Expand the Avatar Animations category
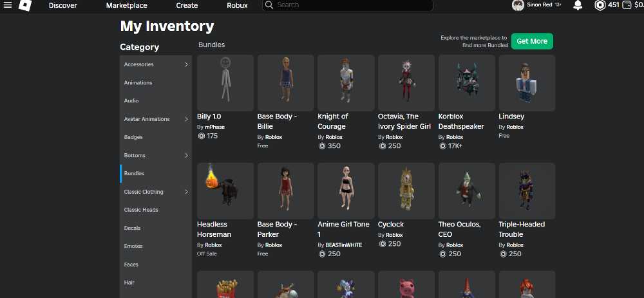Screen dimensions: 644x298 click(x=156, y=119)
